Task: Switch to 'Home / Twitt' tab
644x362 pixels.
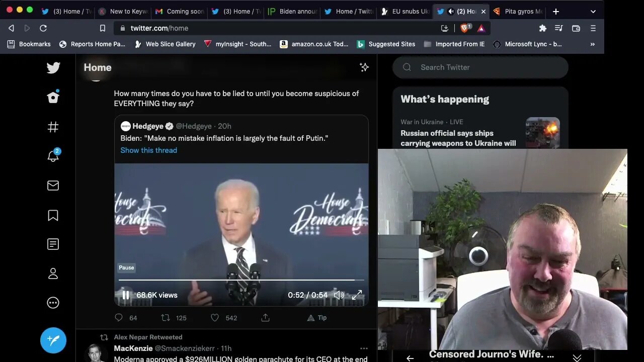Action: (348, 11)
